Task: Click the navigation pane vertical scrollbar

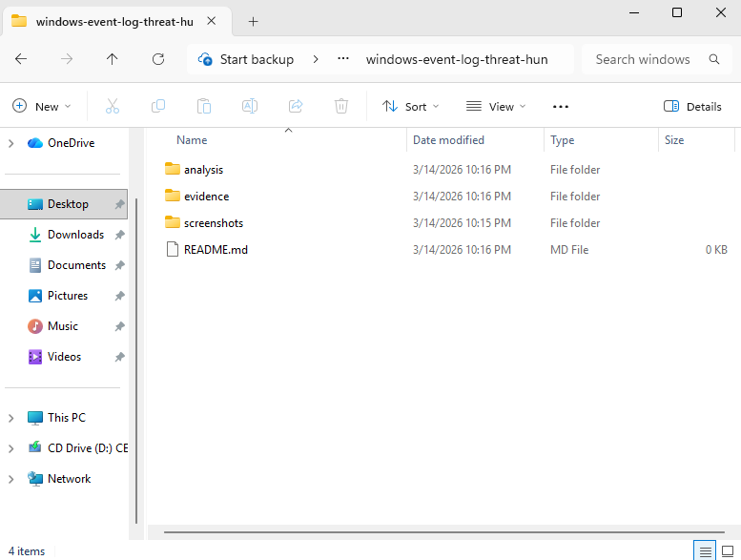Action: 136,361
